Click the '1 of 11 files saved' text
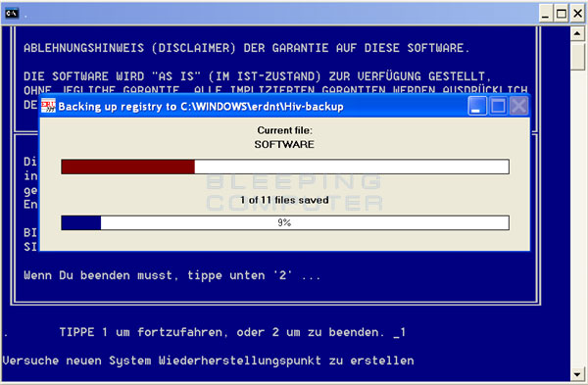The height and width of the screenshot is (385, 588). (284, 200)
